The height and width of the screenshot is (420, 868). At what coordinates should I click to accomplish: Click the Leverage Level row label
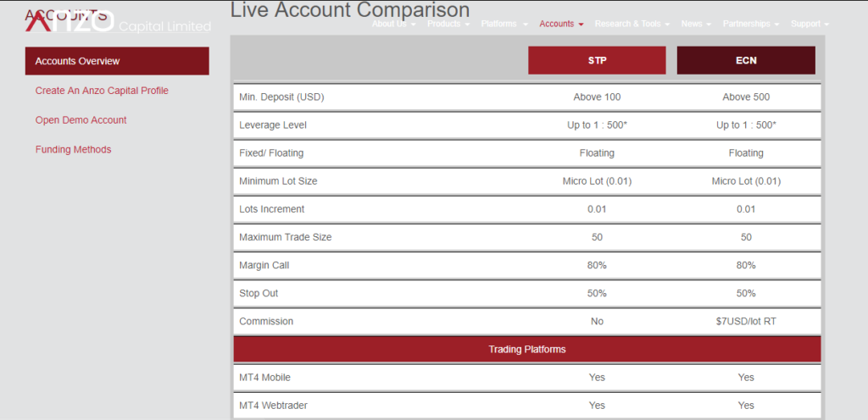click(x=272, y=125)
